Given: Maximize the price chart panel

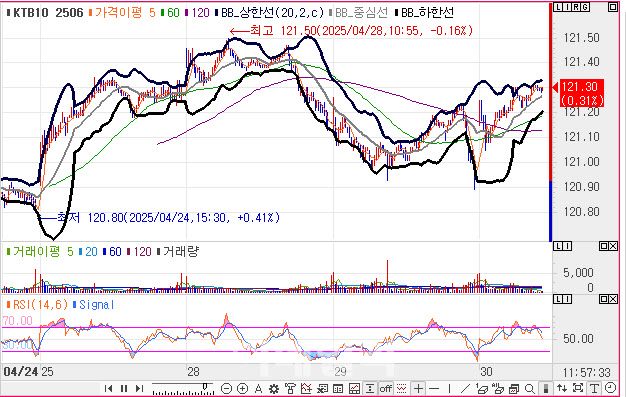Looking at the screenshot, I should click(612, 7).
